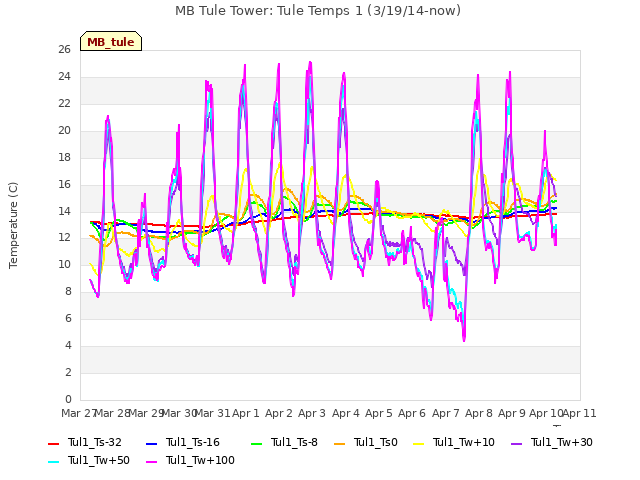Click the 20 y-axis tick label
The height and width of the screenshot is (480, 640).
[x=64, y=131]
